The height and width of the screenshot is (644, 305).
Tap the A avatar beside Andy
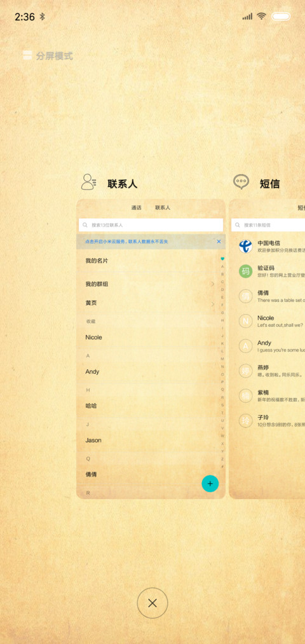pos(245,346)
